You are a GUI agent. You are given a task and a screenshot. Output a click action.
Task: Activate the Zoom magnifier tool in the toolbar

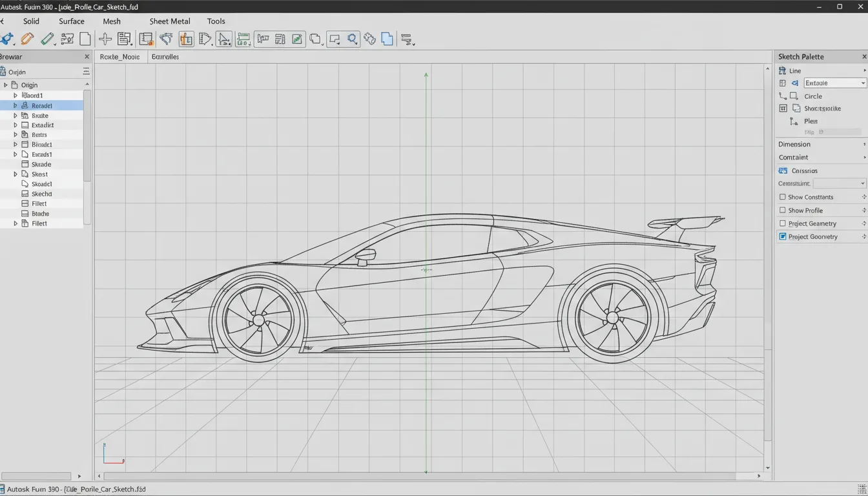[352, 39]
